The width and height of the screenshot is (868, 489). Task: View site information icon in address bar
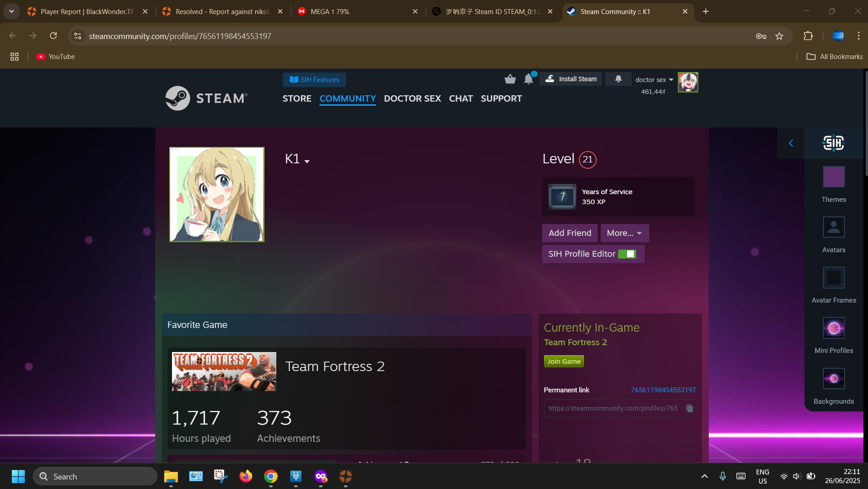78,36
